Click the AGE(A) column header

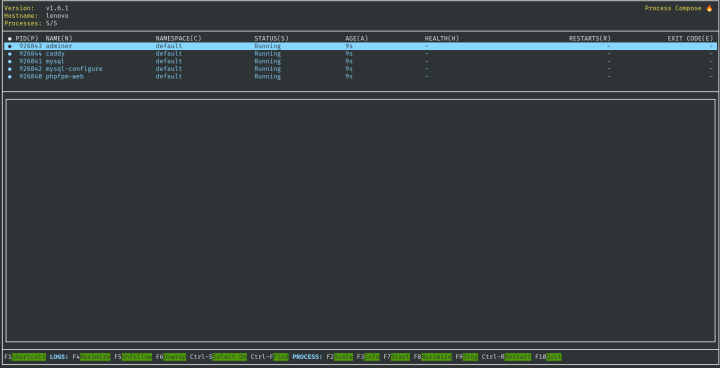[357, 39]
